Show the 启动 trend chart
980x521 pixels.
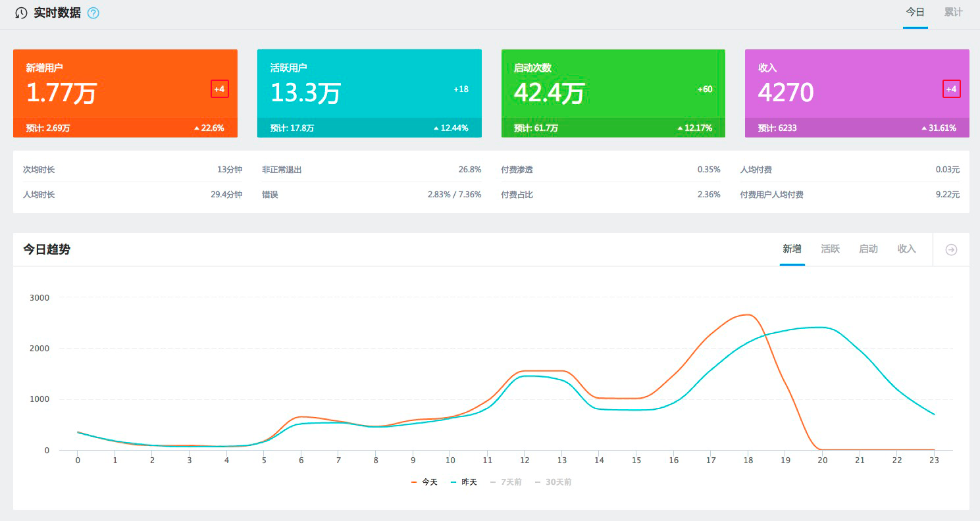(x=868, y=249)
